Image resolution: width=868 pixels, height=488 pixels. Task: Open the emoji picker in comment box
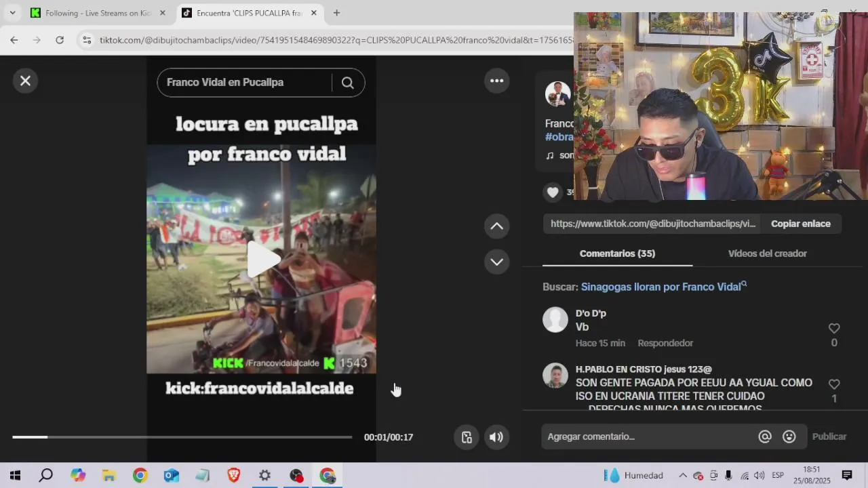789,436
